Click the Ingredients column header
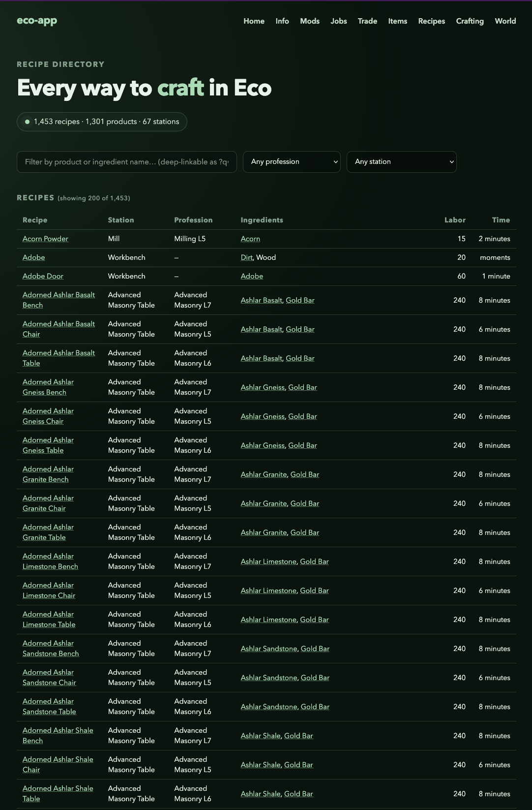The width and height of the screenshot is (532, 810). point(262,220)
